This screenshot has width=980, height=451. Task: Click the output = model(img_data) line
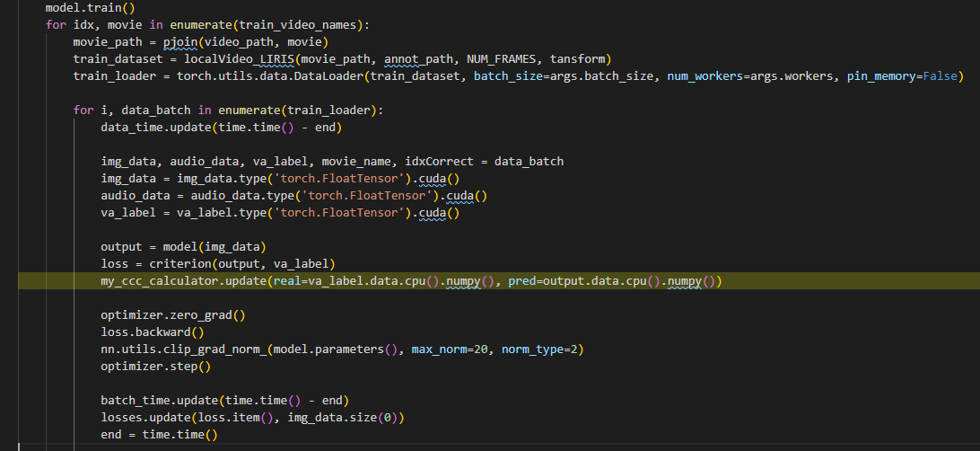pos(183,247)
